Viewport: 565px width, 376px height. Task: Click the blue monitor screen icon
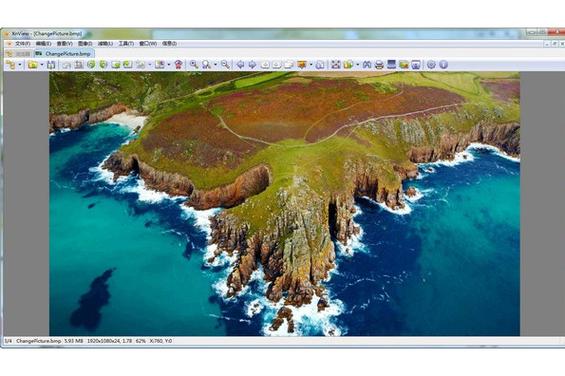click(x=391, y=65)
